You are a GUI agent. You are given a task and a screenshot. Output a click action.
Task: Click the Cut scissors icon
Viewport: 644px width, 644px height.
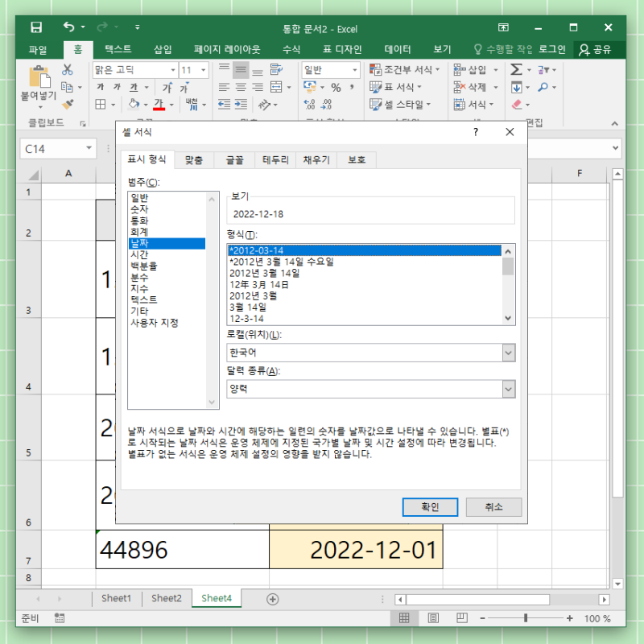(x=68, y=69)
